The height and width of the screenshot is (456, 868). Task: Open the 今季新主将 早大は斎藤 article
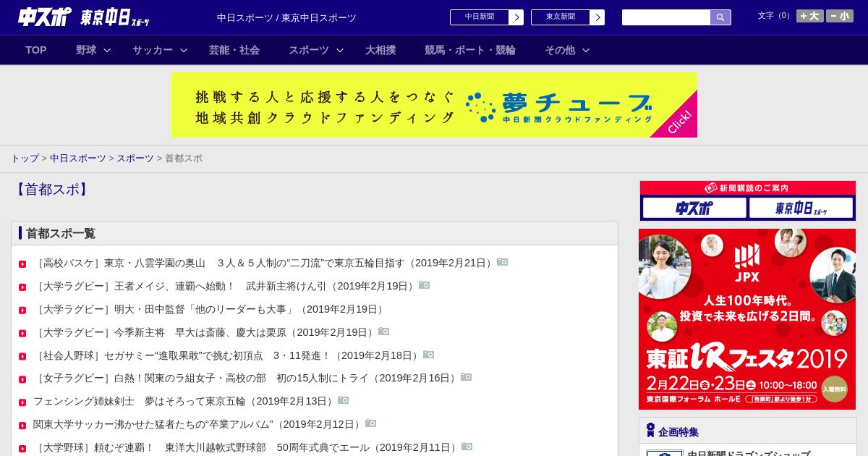(x=205, y=333)
